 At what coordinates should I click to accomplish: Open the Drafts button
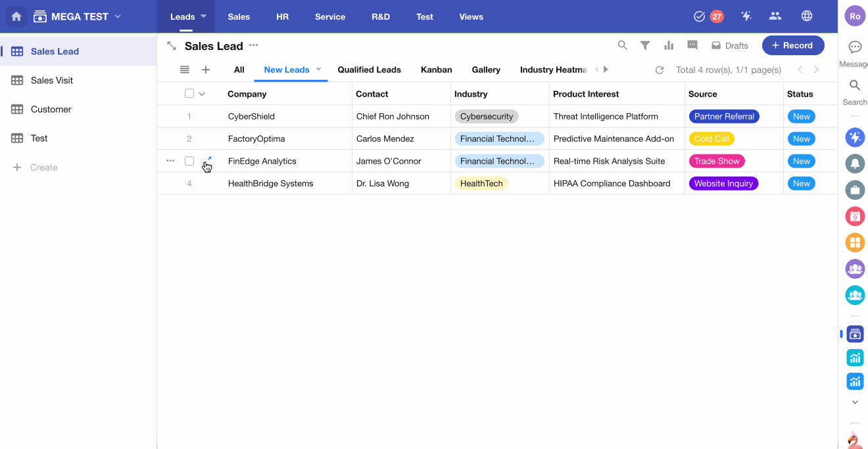point(730,45)
